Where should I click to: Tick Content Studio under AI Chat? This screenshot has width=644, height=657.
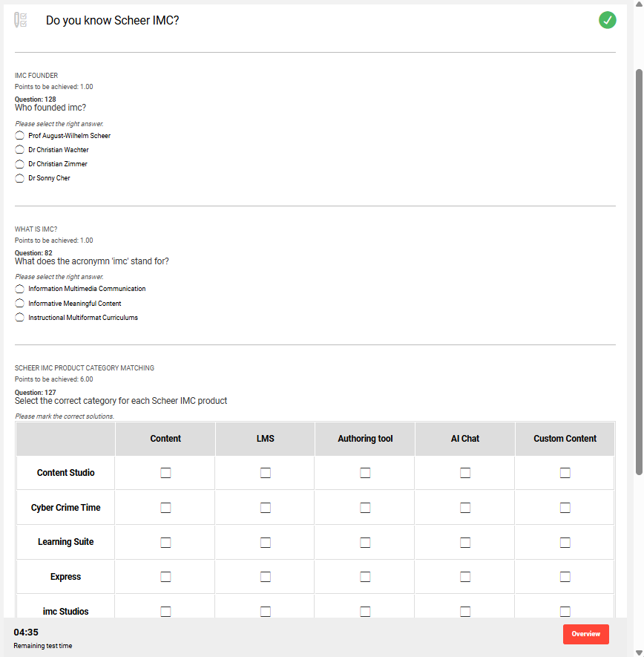465,473
